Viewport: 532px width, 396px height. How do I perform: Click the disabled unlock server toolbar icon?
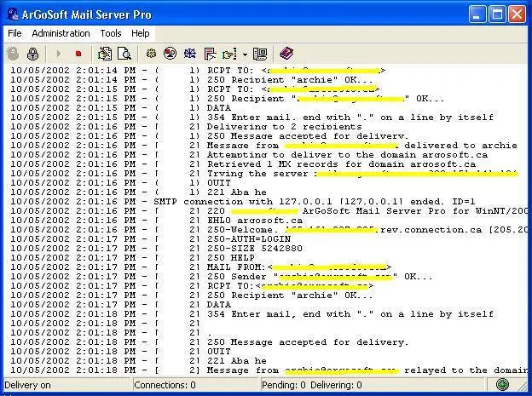(13, 54)
